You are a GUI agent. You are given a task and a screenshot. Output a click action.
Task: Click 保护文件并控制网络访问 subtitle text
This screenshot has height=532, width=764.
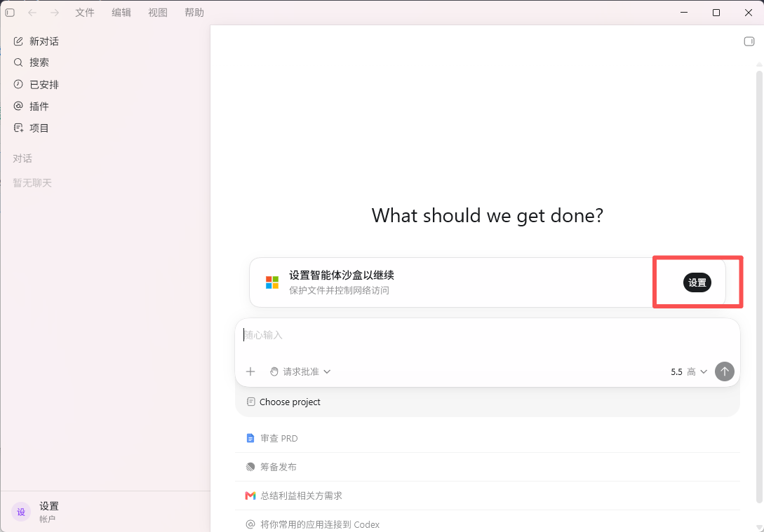click(x=339, y=291)
